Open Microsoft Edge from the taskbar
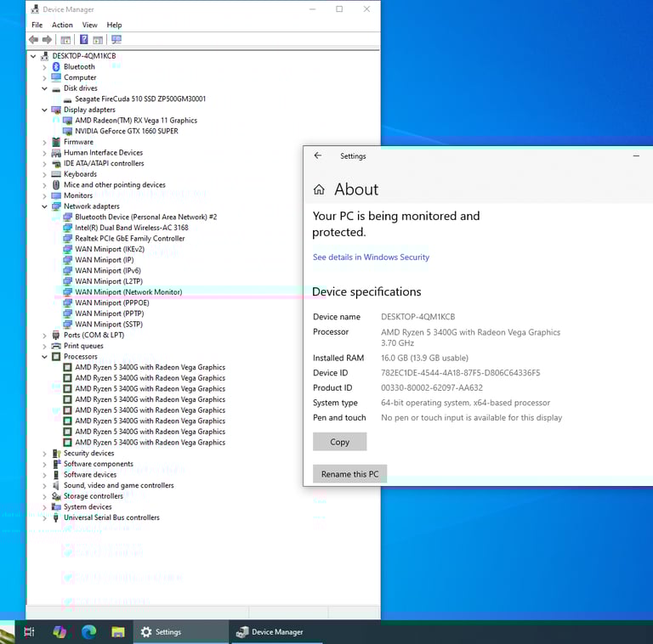653x644 pixels. coord(88,632)
